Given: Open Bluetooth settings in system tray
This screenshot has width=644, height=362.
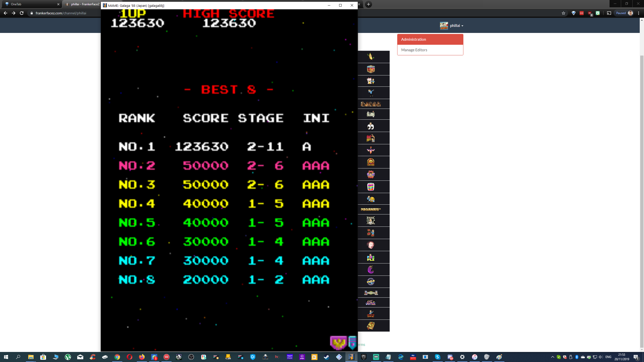Looking at the screenshot, I should click(577, 357).
